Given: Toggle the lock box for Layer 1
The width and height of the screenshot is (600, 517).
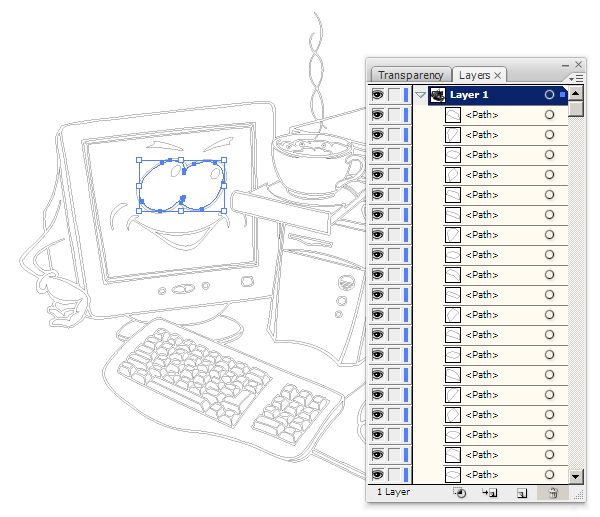Looking at the screenshot, I should [x=394, y=95].
